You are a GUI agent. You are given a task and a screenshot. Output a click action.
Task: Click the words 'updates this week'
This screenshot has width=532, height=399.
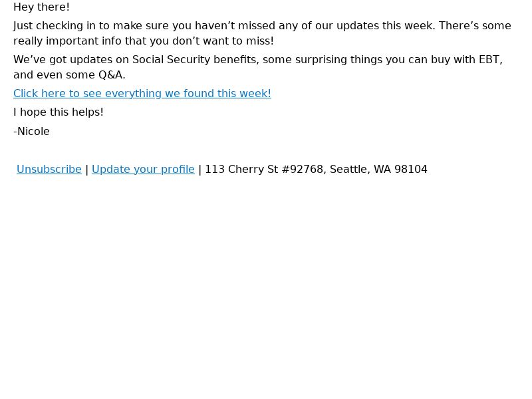tap(385, 25)
